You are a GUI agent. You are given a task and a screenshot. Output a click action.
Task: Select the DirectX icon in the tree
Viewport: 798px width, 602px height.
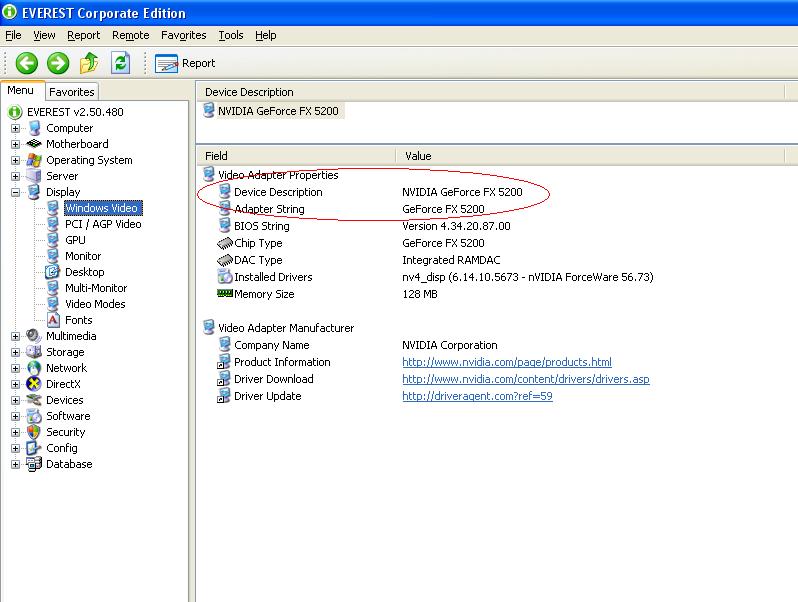(34, 384)
